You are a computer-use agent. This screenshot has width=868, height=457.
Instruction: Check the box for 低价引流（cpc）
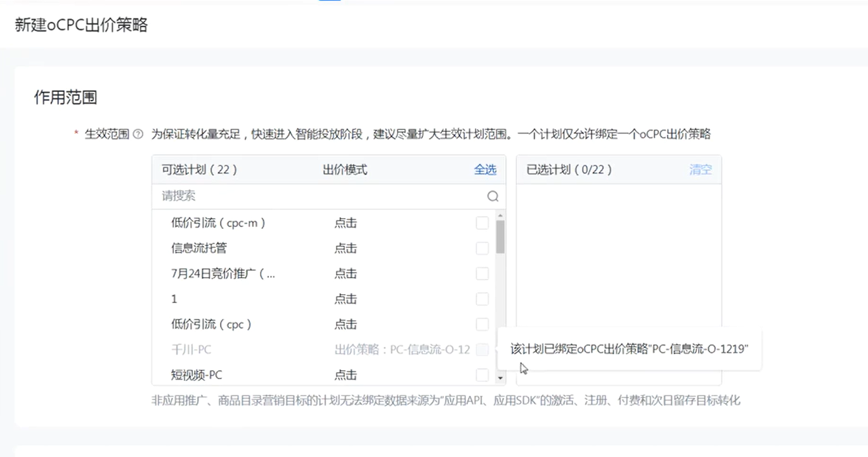coord(483,325)
